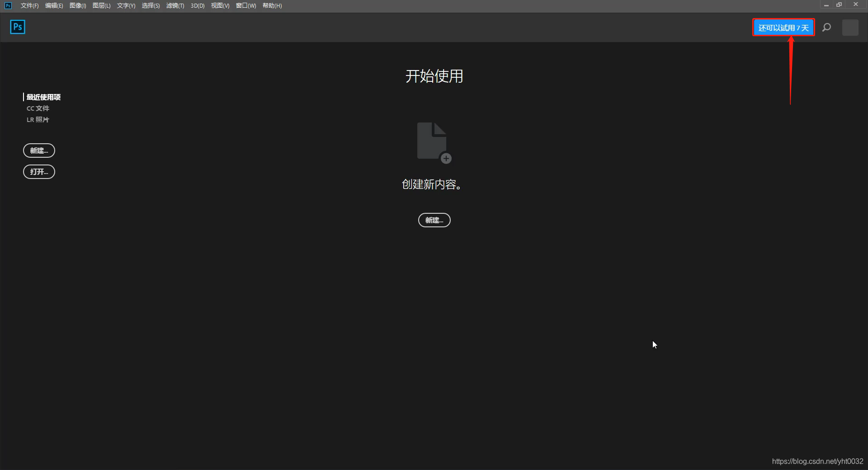Viewport: 868px width, 470px height.
Task: Open the 文件(F) menu
Action: coord(29,5)
